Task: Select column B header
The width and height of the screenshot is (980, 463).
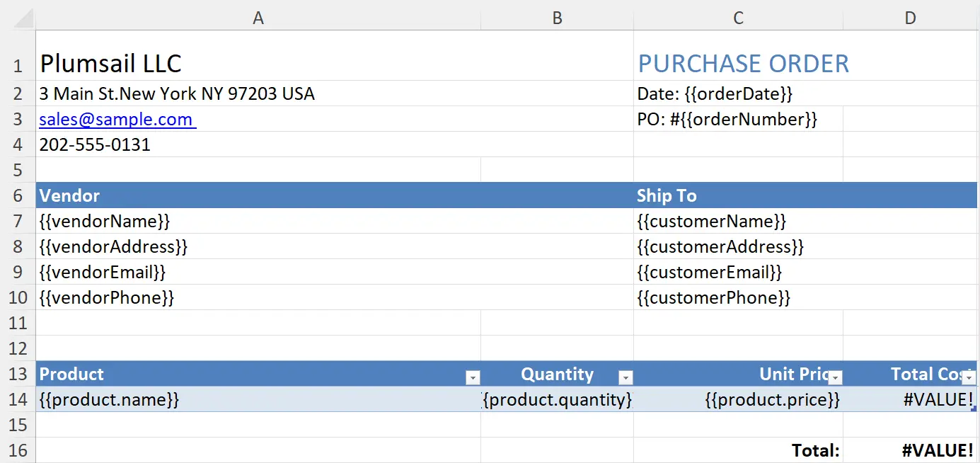Action: point(557,18)
